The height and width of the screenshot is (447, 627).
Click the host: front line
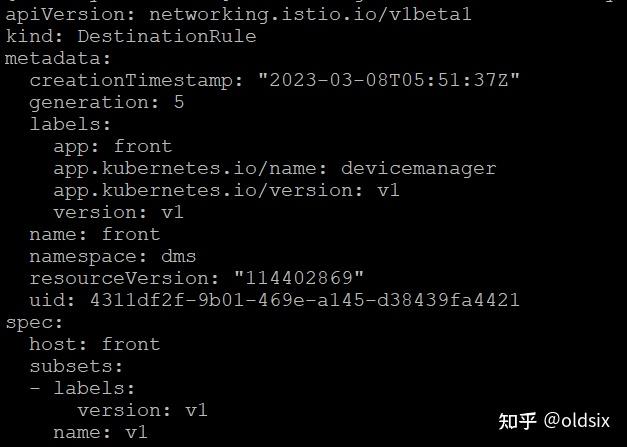(x=94, y=344)
